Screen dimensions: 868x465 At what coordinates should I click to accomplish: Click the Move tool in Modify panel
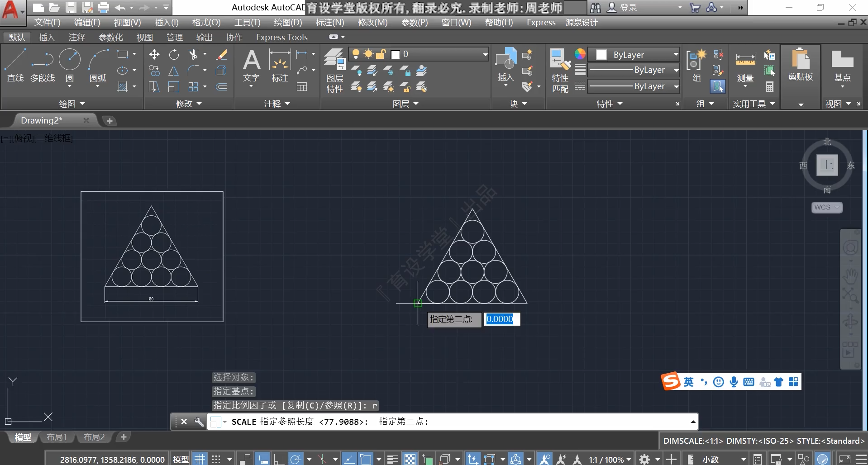tap(154, 55)
